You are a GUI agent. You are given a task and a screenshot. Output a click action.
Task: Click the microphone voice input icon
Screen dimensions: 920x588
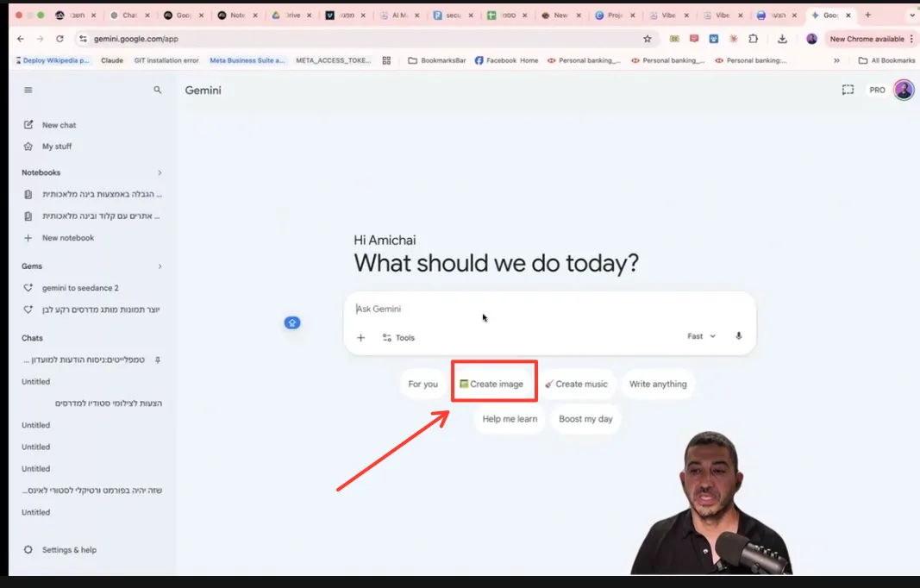(739, 336)
